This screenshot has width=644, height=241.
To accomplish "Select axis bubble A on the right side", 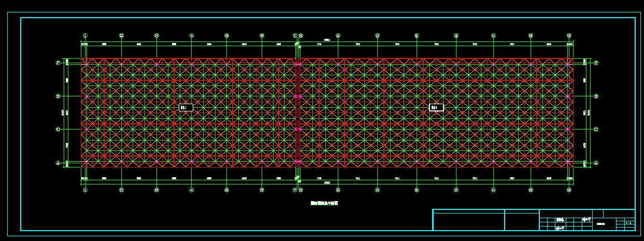I will click(596, 163).
